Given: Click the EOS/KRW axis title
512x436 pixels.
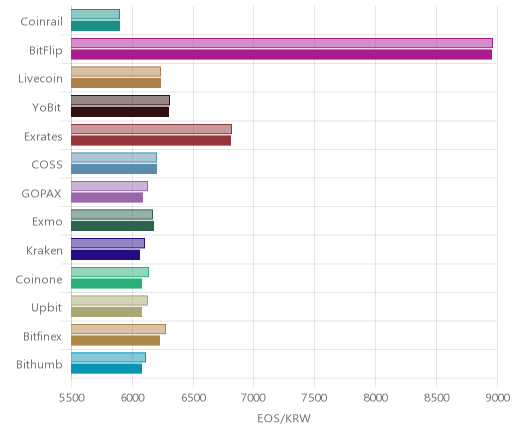Looking at the screenshot, I should tap(284, 418).
